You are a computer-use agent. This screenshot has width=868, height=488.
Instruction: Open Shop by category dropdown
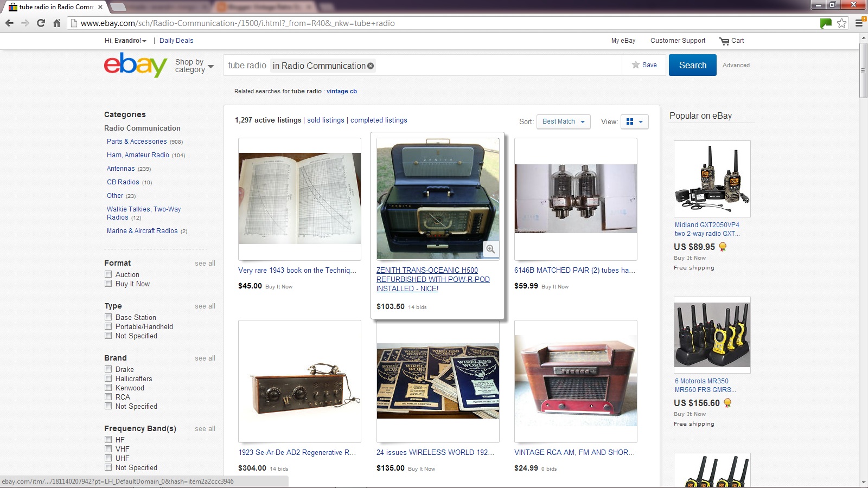tap(194, 66)
